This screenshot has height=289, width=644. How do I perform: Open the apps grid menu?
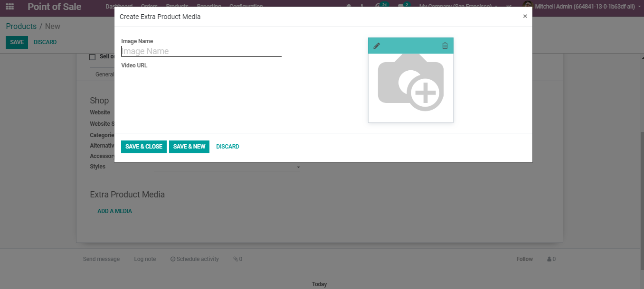(x=9, y=7)
